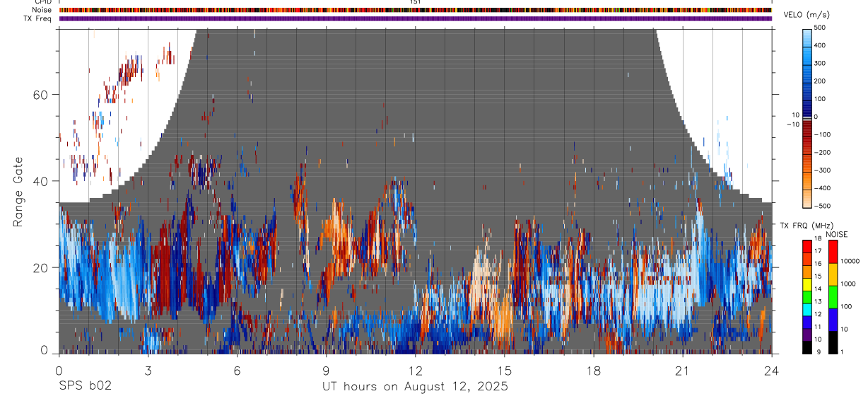This screenshot has width=868, height=401.
Task: Click TX FRQ scale label '9'
Action: [x=817, y=351]
